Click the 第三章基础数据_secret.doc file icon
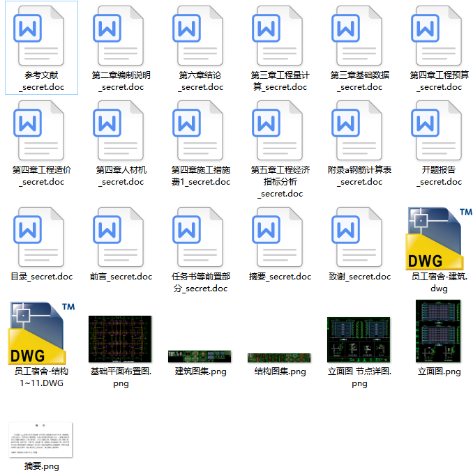The width and height of the screenshot is (473, 476). [357, 36]
